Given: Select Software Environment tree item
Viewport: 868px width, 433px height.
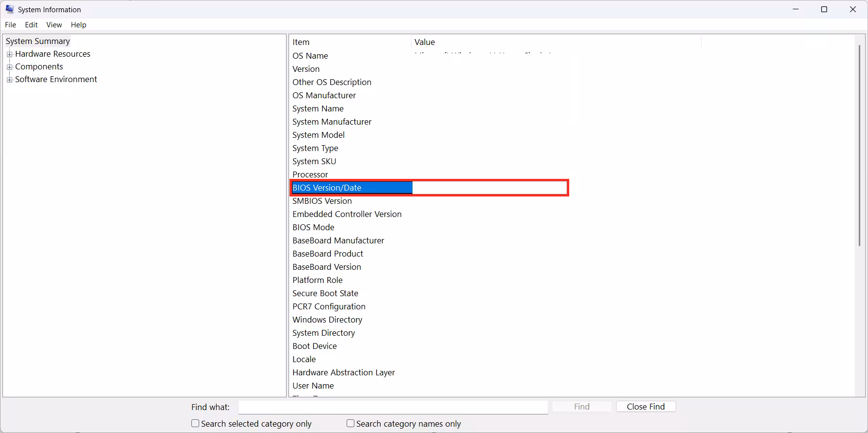Looking at the screenshot, I should pos(56,79).
